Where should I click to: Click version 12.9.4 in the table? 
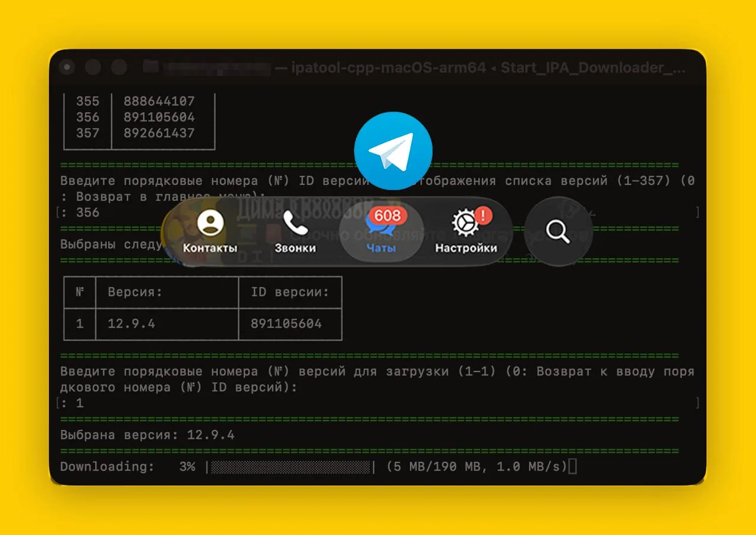[131, 324]
